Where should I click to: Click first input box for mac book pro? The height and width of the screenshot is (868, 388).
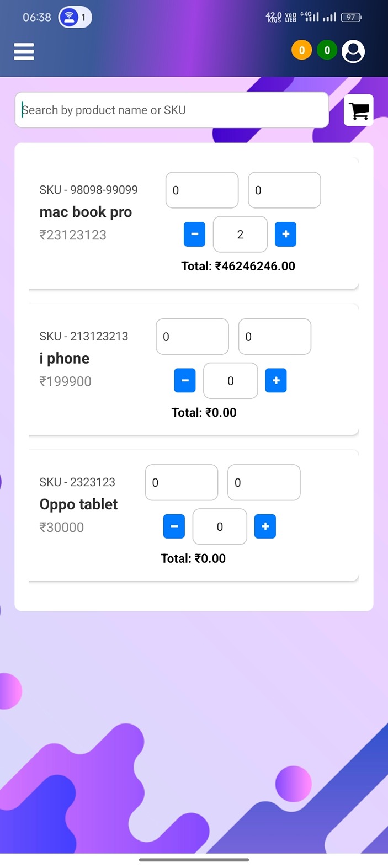(202, 190)
